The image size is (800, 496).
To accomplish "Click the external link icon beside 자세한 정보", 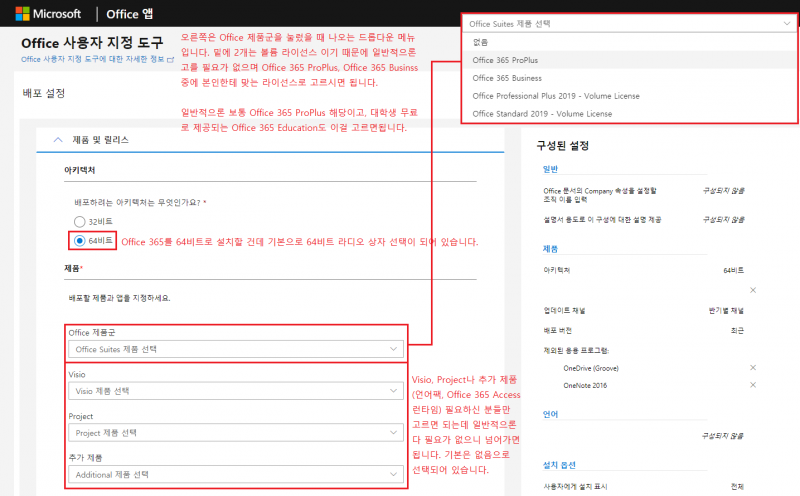I will [171, 60].
